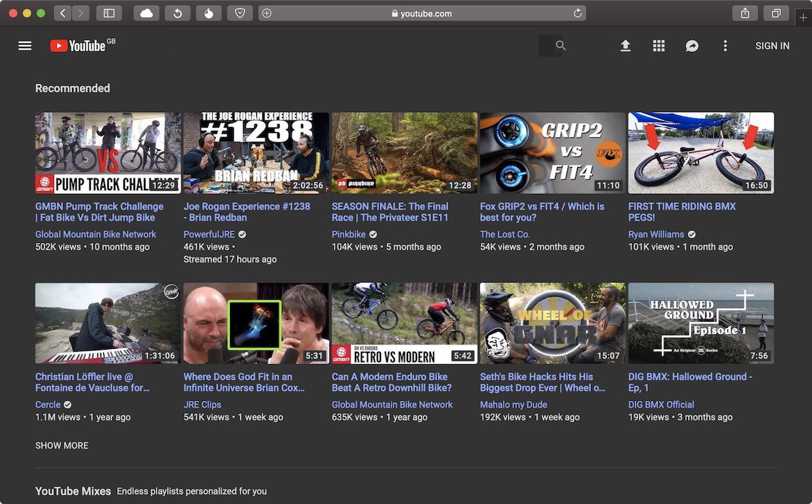The height and width of the screenshot is (504, 812).
Task: Click title 'Christian Löffler live @ Fontaine'
Action: 92,382
